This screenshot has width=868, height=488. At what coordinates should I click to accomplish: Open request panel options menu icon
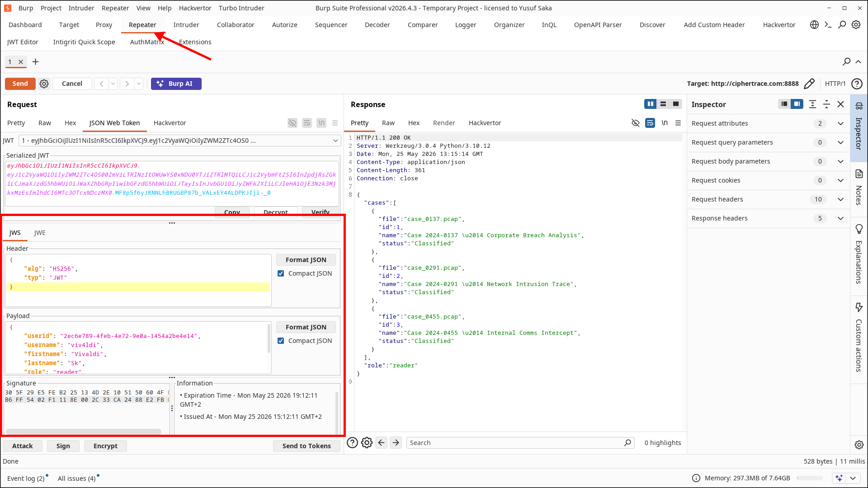point(335,123)
